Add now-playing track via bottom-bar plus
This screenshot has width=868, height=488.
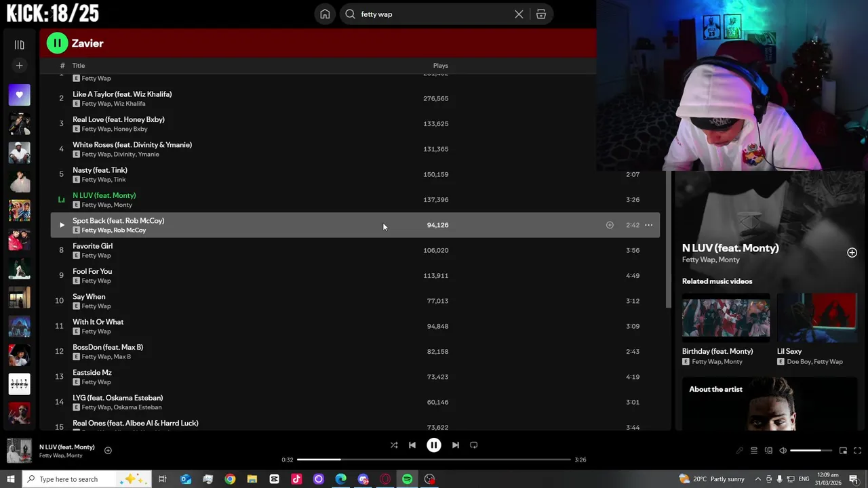point(108,451)
